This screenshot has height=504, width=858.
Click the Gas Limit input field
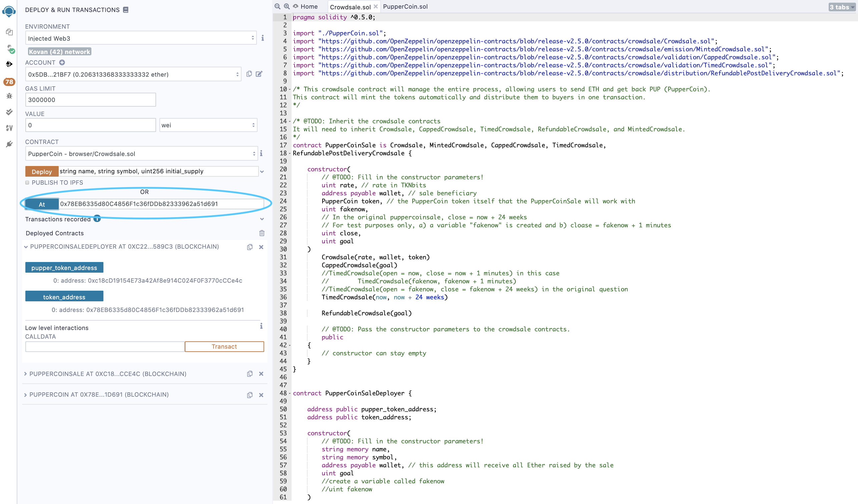90,100
